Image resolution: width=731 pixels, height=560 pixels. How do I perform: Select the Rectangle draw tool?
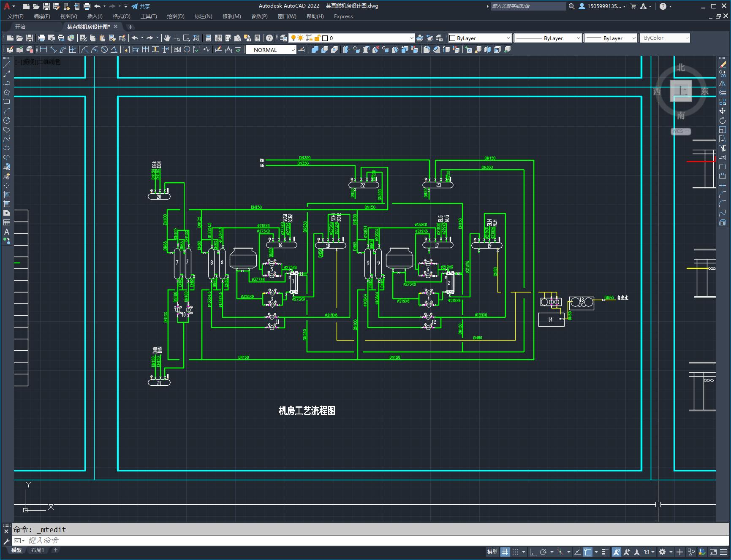tap(7, 102)
